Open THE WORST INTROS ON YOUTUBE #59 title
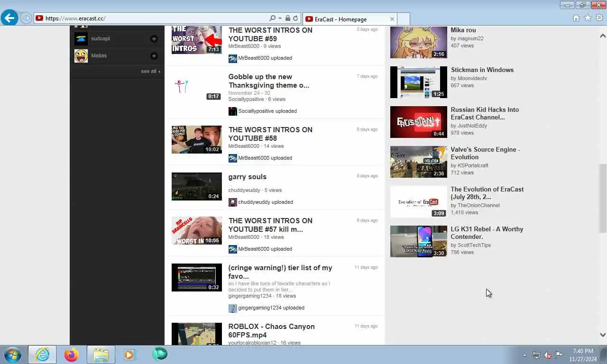Viewport: 607px width, 364px height. 270,34
